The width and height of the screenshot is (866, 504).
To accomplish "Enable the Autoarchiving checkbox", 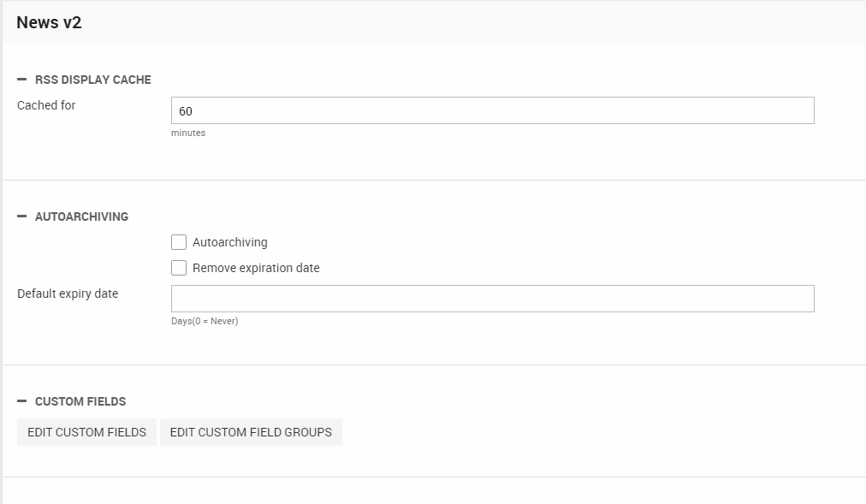I will tap(179, 242).
